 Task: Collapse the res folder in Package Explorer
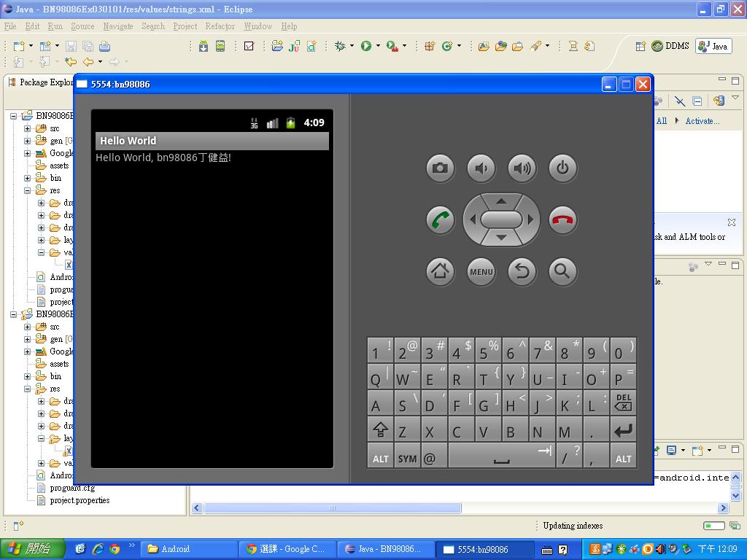28,190
